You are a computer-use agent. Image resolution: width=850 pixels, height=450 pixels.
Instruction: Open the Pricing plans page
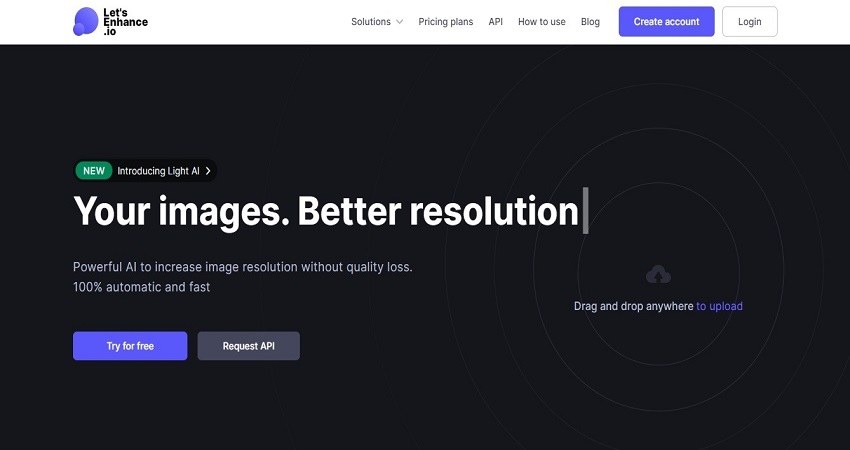click(x=446, y=22)
